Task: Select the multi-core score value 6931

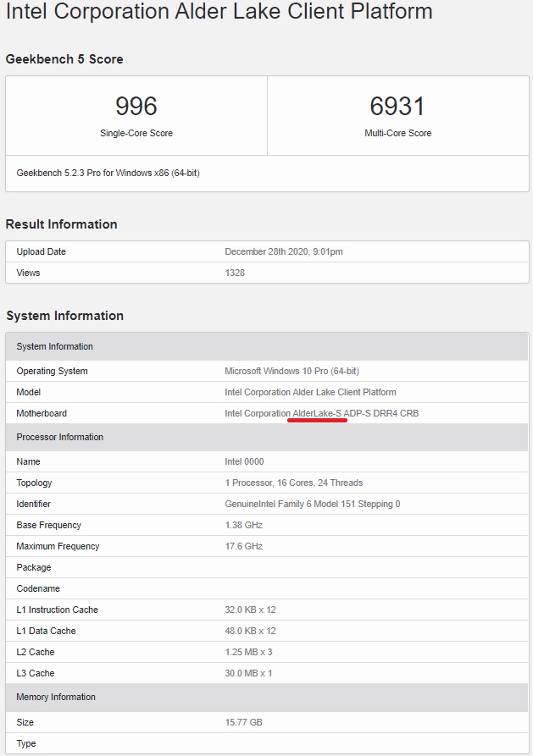Action: coord(397,106)
